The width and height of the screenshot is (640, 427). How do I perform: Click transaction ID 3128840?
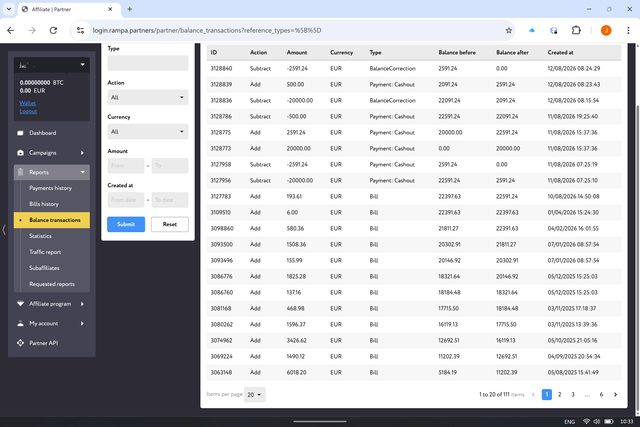pos(221,69)
